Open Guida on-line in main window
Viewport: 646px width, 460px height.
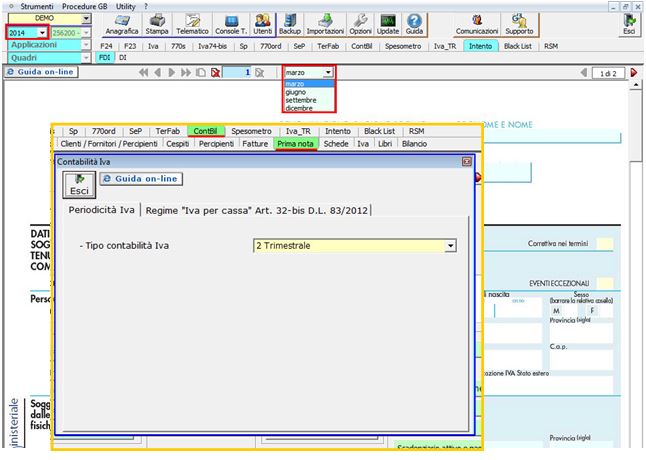[41, 72]
